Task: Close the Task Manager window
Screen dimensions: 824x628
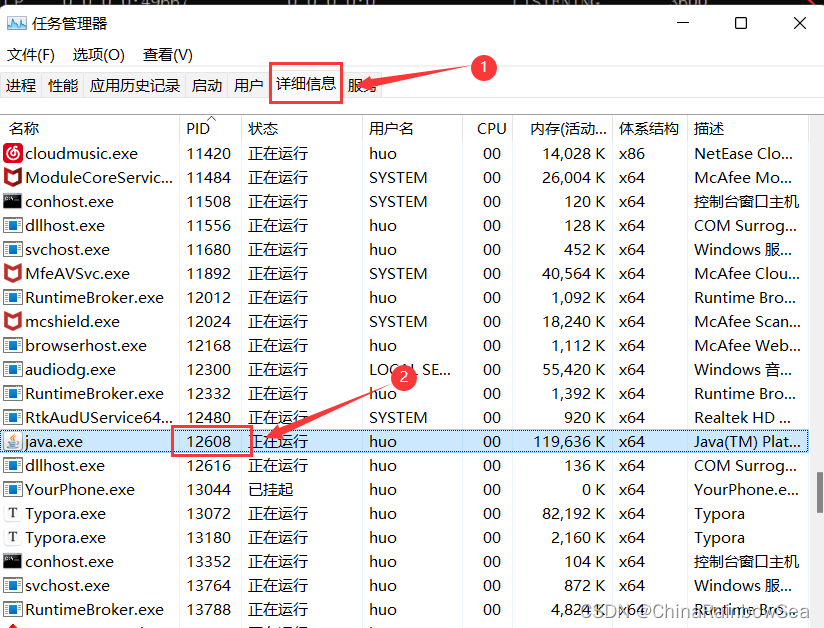Action: tap(800, 23)
